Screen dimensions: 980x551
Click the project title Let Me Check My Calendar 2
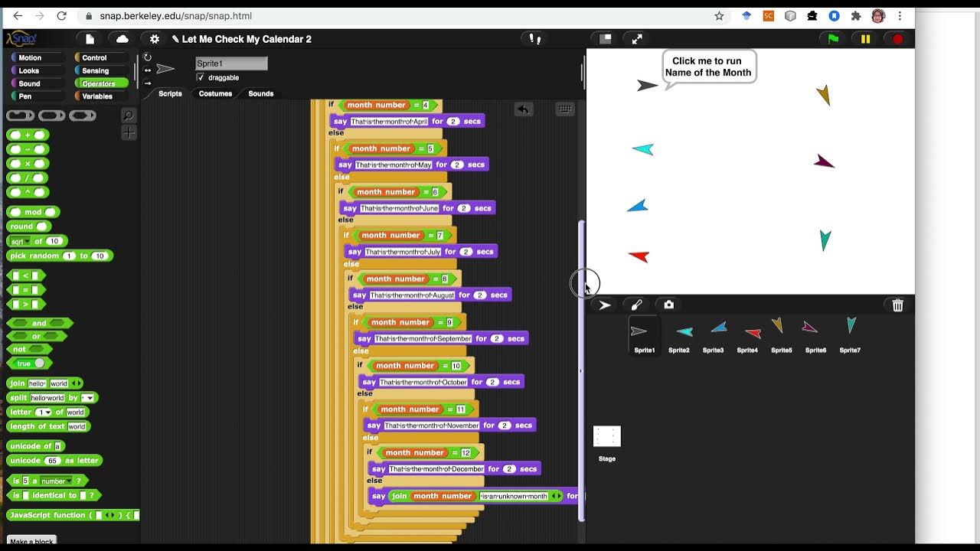point(247,39)
